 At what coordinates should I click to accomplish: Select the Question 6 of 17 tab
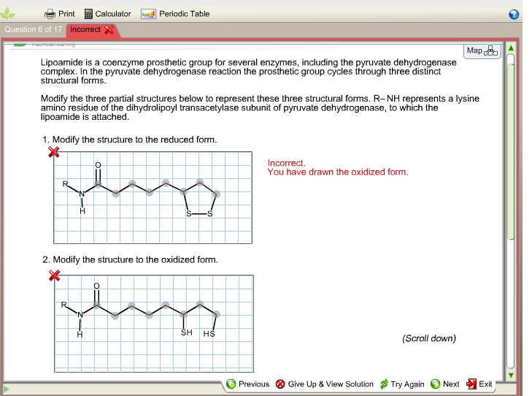tap(33, 29)
